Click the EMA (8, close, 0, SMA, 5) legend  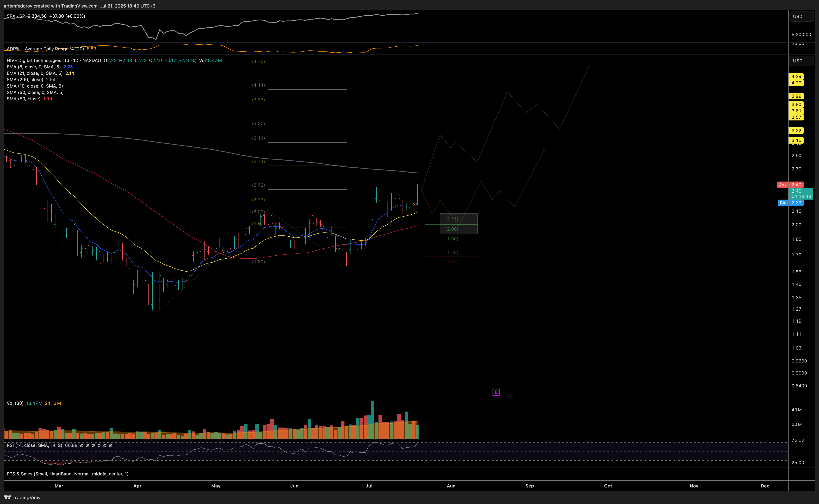pyautogui.click(x=34, y=67)
